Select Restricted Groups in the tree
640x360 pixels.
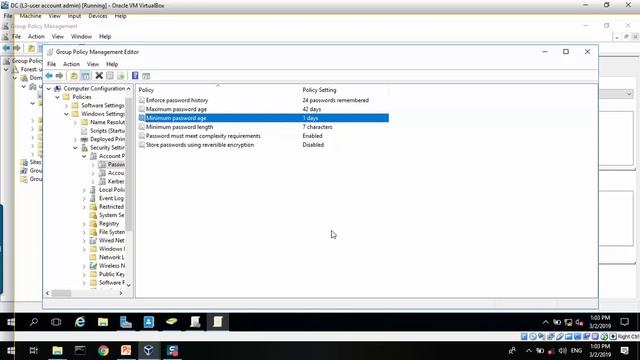tap(111, 207)
